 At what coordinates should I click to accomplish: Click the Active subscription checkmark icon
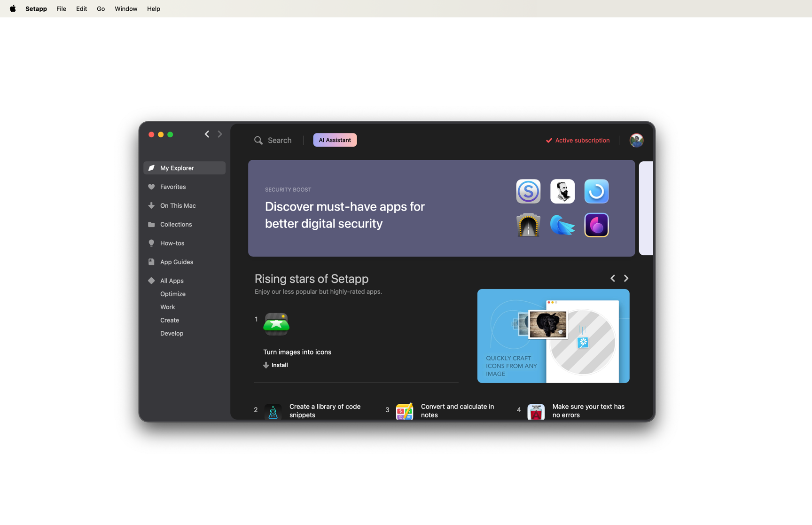pyautogui.click(x=549, y=140)
